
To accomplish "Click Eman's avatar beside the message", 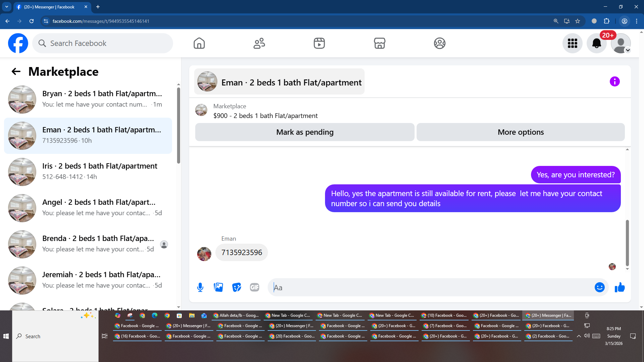I will tap(204, 254).
